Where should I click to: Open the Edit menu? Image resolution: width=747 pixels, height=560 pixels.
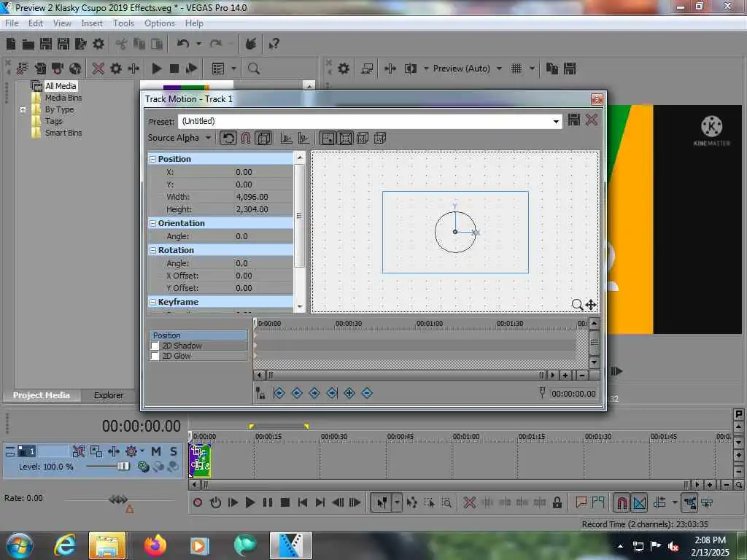coord(35,23)
